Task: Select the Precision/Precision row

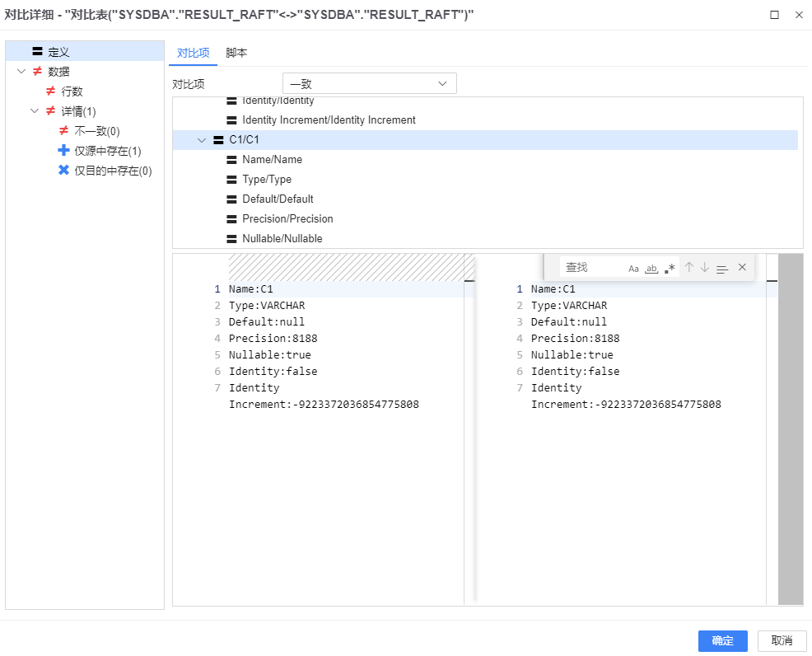Action: click(485, 218)
